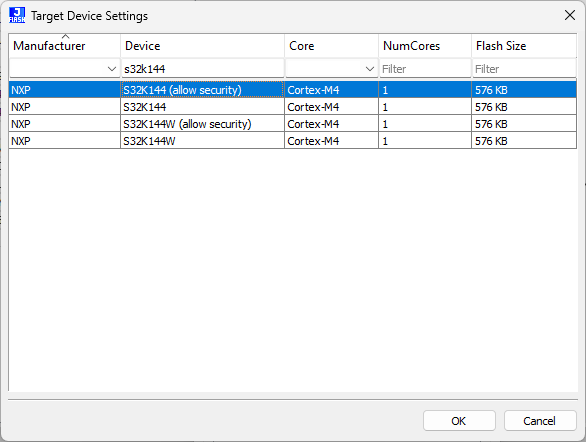Open the Manufacturer filter dropdown

111,69
